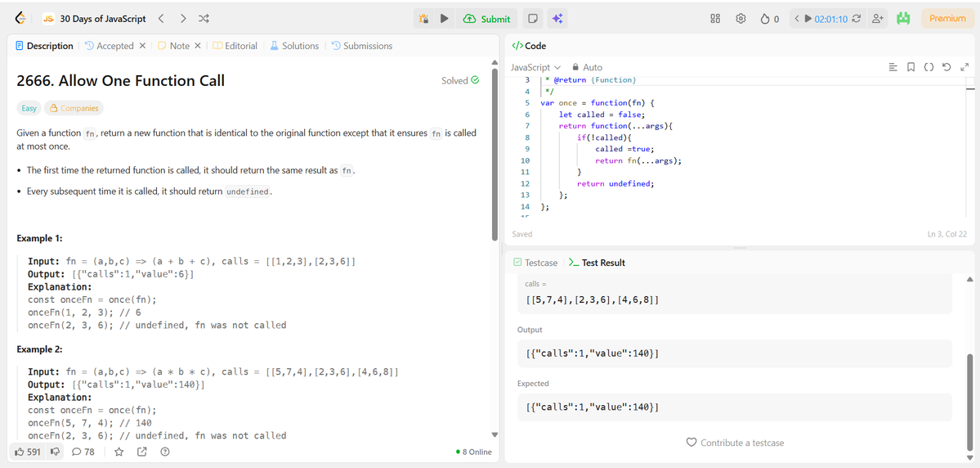Expand the code editor to fullscreen

click(964, 67)
